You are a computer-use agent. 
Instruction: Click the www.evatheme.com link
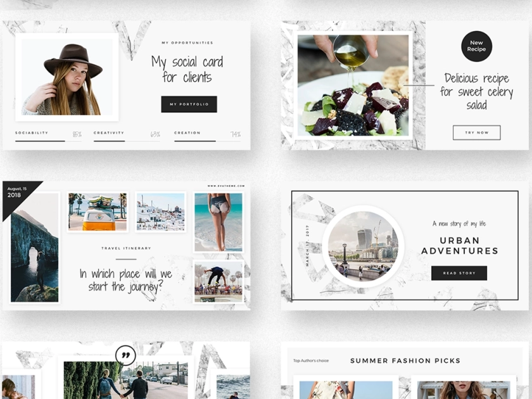[226, 186]
